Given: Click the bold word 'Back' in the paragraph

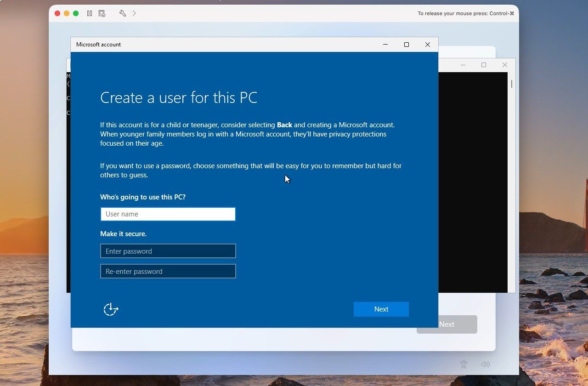Looking at the screenshot, I should 284,125.
